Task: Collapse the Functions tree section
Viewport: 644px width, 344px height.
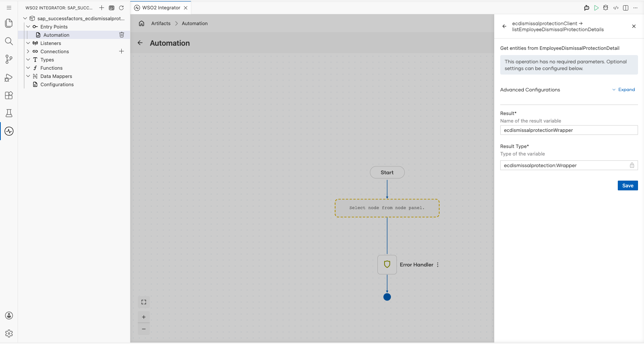Action: 28,68
